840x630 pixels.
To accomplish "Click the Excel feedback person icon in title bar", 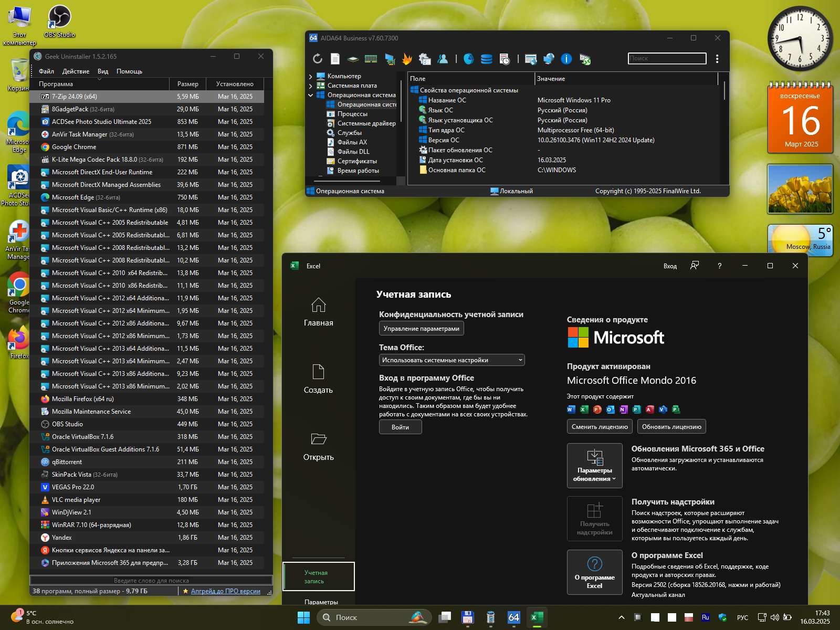I will (695, 266).
